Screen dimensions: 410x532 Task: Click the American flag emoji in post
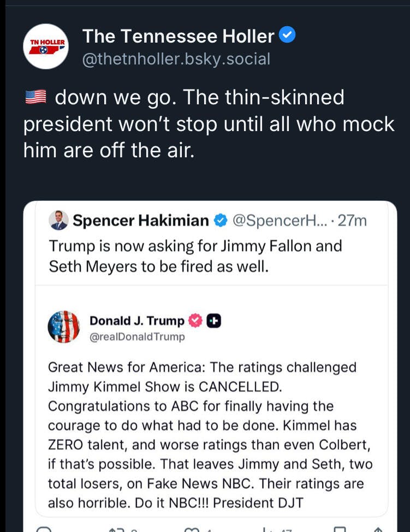[37, 98]
